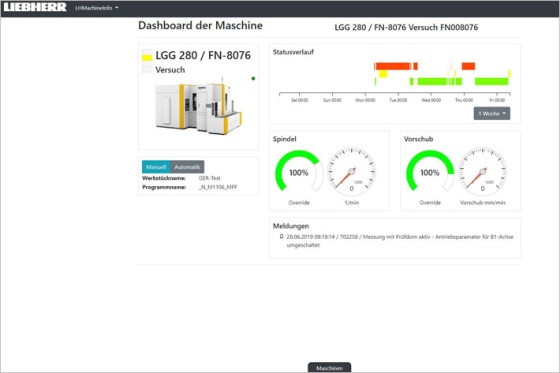The height and width of the screenshot is (373, 560).
Task: Click the bell icon beside the Meldungen message
Action: [x=281, y=237]
